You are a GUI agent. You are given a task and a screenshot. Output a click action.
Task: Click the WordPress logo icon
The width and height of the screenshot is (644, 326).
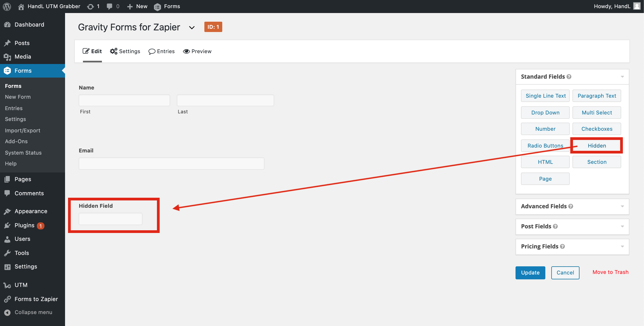click(x=7, y=6)
